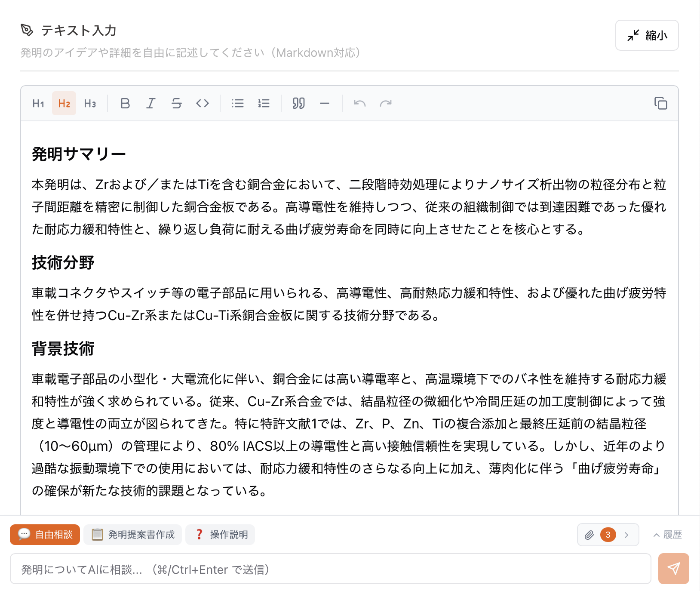
Task: Insert a blockquote
Action: (298, 103)
